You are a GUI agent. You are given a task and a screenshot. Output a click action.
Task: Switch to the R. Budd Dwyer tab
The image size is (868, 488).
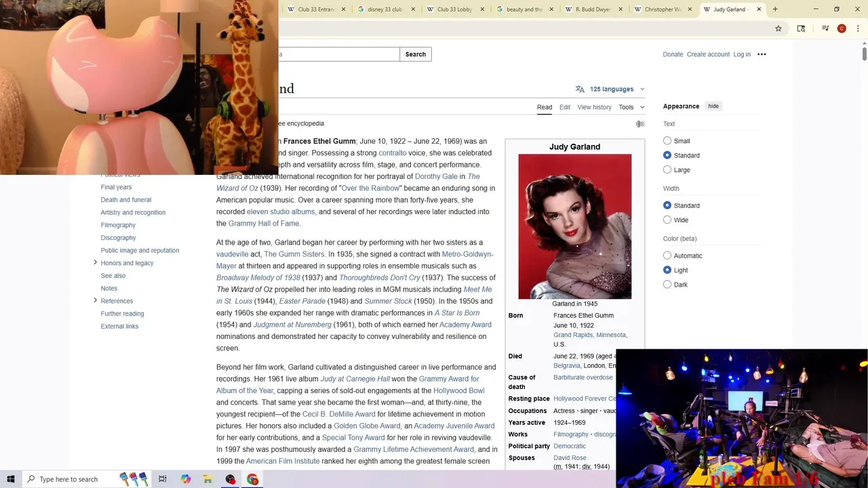pyautogui.click(x=593, y=9)
